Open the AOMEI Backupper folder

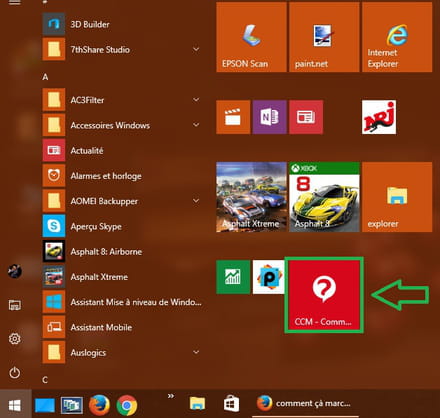tap(122, 201)
